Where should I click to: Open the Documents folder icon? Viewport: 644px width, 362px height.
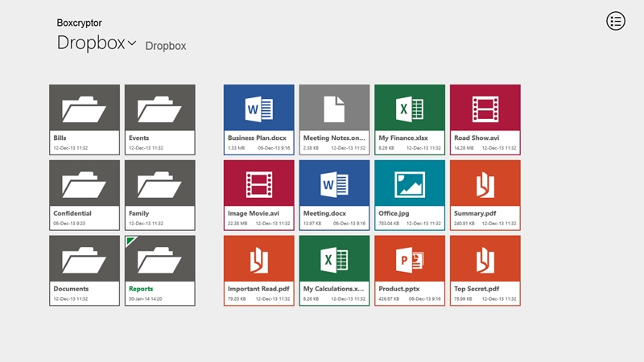85,260
